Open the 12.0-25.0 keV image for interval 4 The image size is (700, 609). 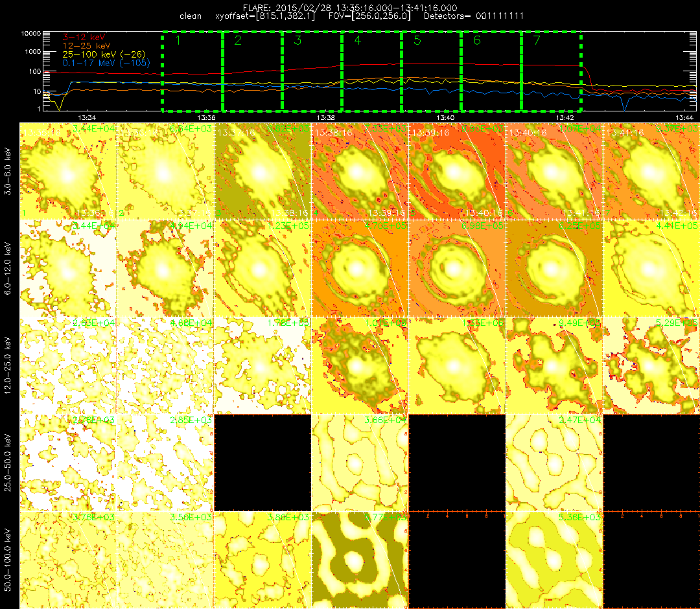pos(360,366)
